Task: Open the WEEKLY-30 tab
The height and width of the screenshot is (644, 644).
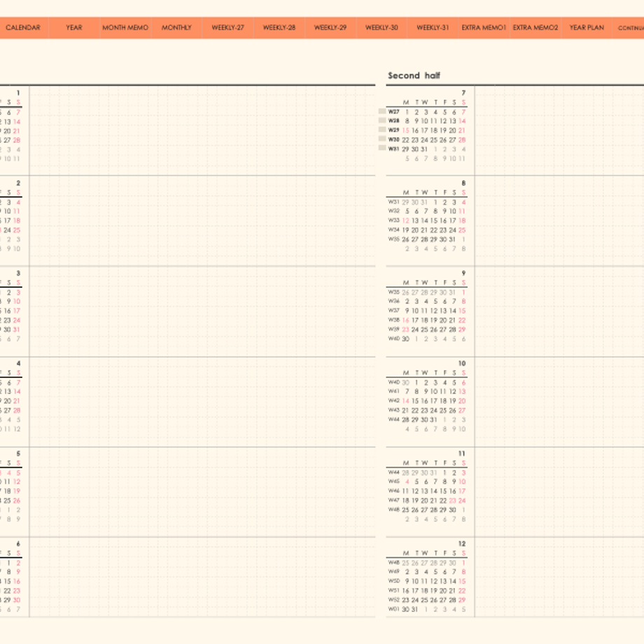Action: point(381,27)
